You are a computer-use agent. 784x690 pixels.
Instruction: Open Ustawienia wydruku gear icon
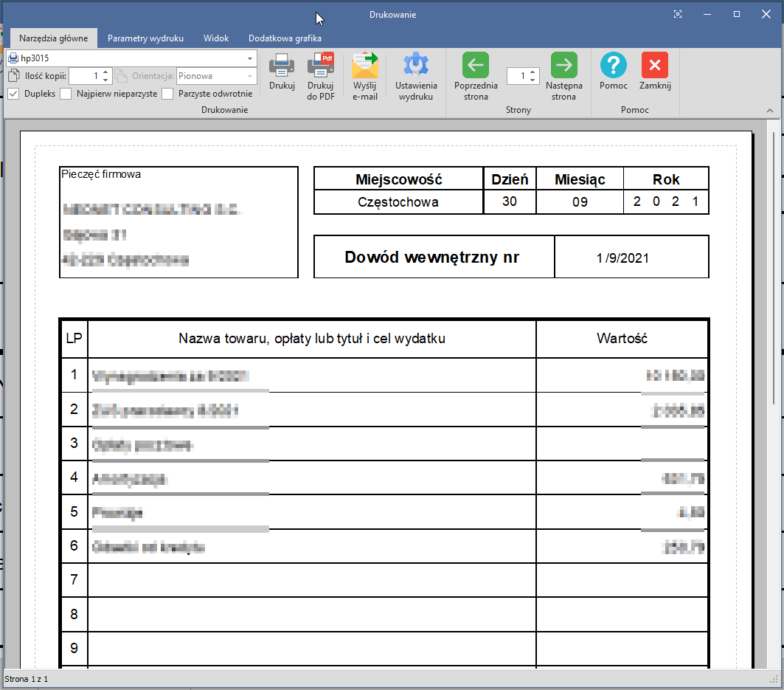pos(416,67)
